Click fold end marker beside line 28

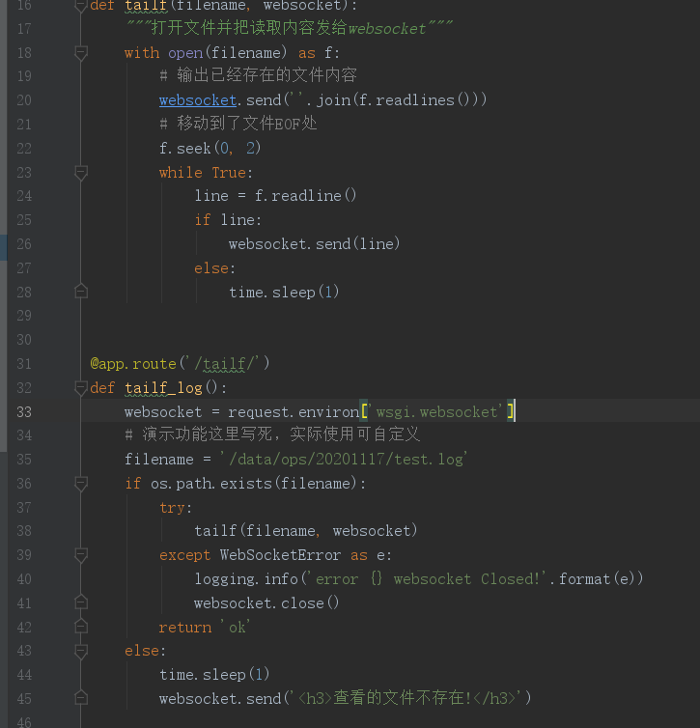[x=81, y=292]
